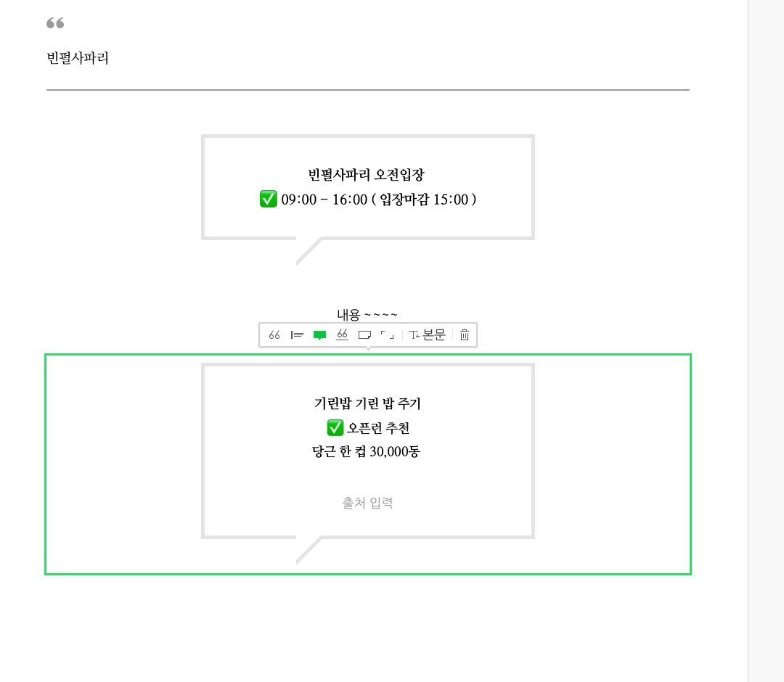Convert quote to 본문 body text
Image resolution: width=784 pixels, height=682 pixels.
[x=427, y=334]
